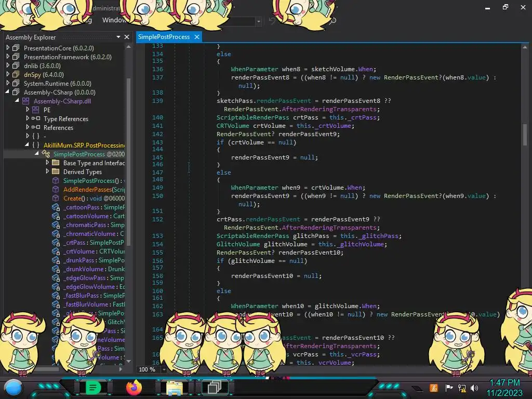Click the PE node icon

36,110
